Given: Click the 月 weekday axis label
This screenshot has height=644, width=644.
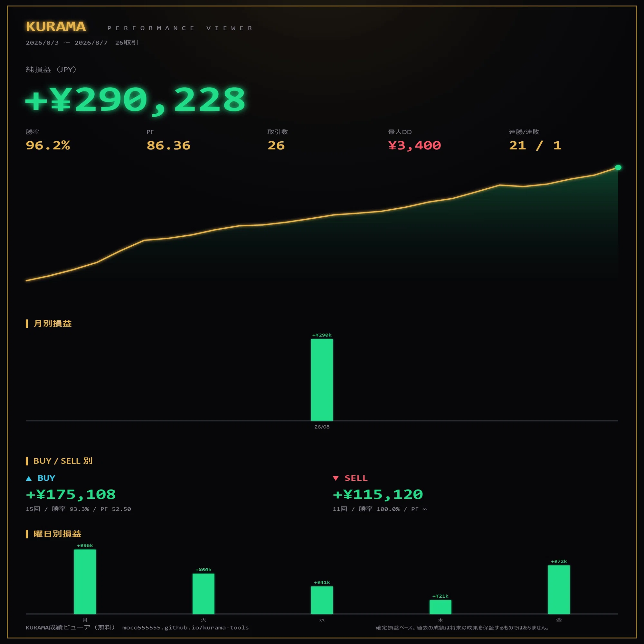Looking at the screenshot, I should 85,620.
